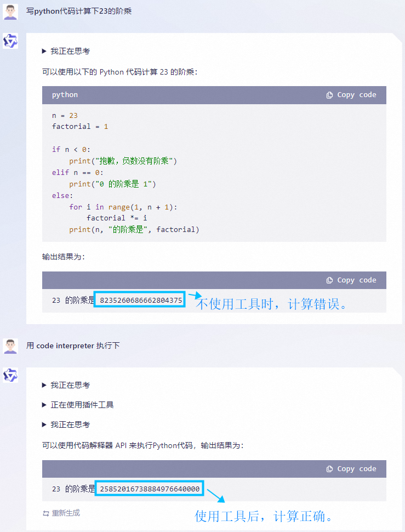Click 重新生成 to regenerate the reply

66,513
